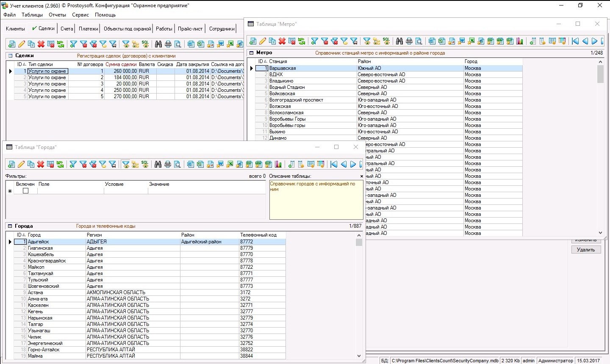
Task: Collapse the Метро table header icon
Action: pos(251,53)
